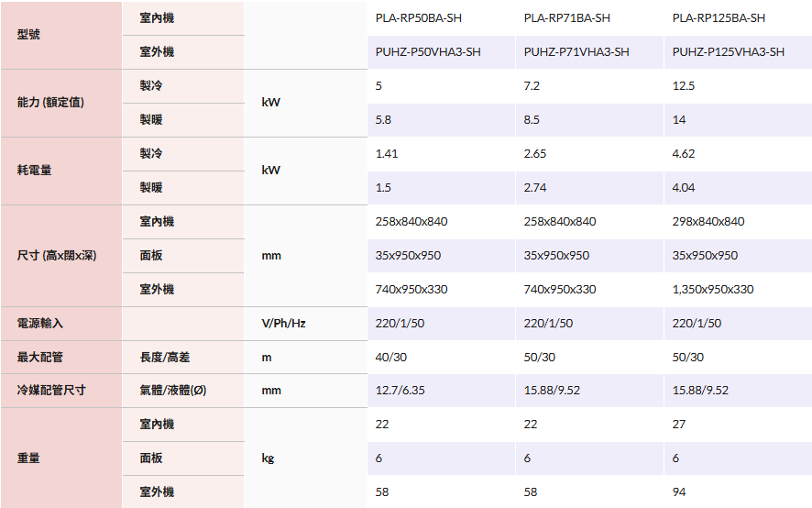Screen dimensions: 812x508
Task: Select indoor dimension 298x840x840
Action: [708, 222]
